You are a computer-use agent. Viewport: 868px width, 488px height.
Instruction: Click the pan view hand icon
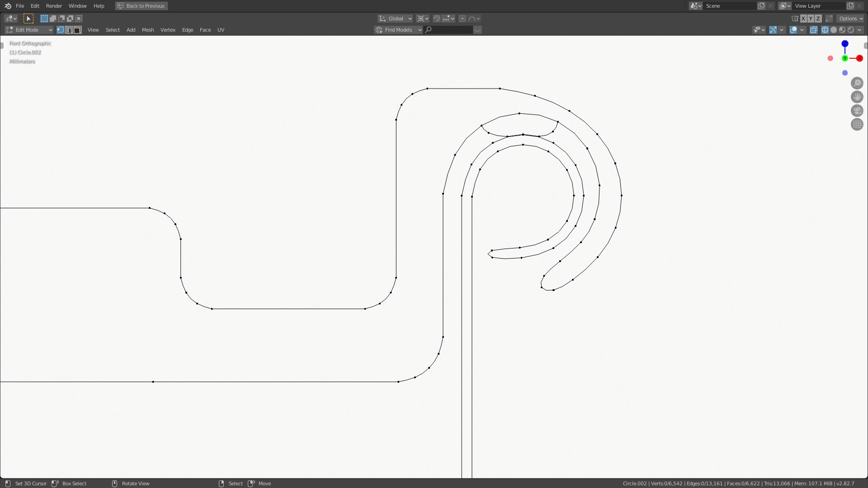click(x=857, y=97)
